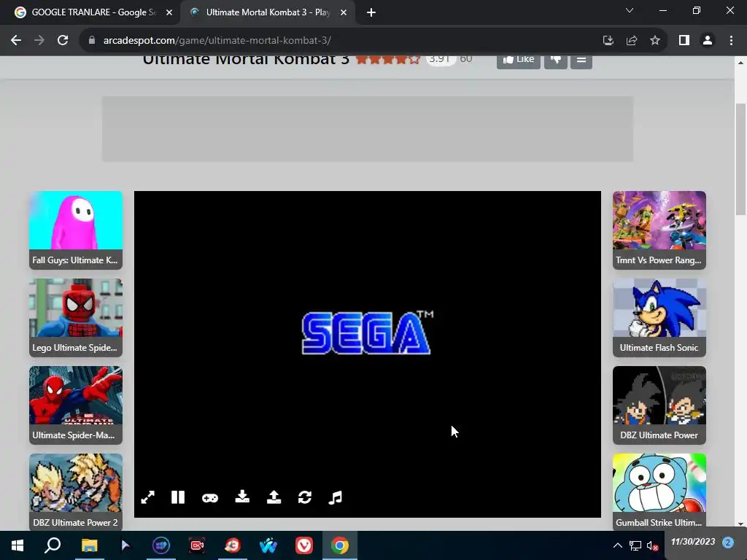Reload the current page
The image size is (747, 560).
63,41
